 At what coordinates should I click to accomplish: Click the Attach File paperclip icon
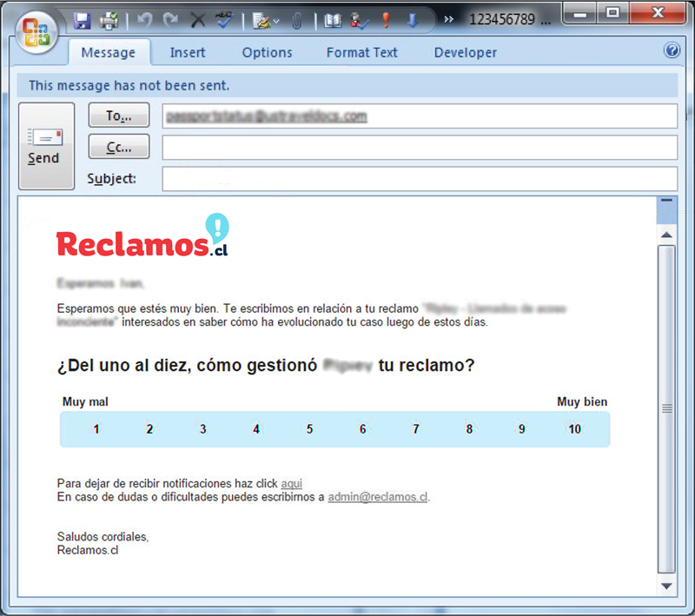(297, 21)
